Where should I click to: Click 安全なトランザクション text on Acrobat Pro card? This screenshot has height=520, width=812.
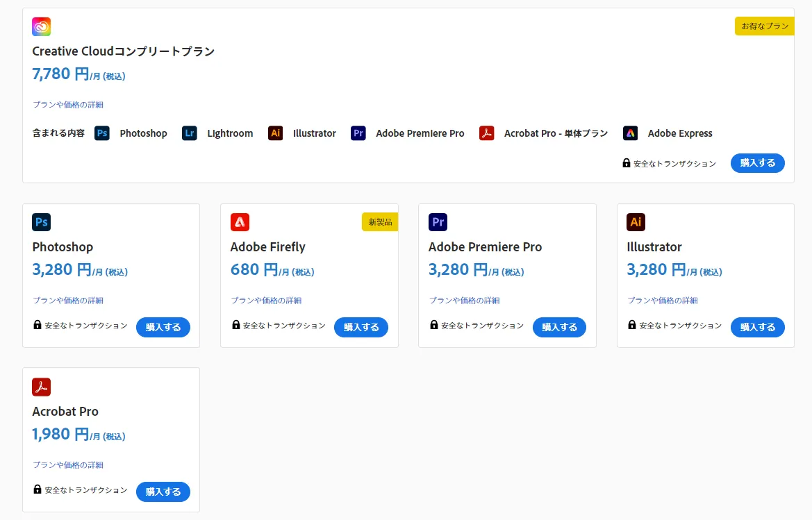point(86,490)
